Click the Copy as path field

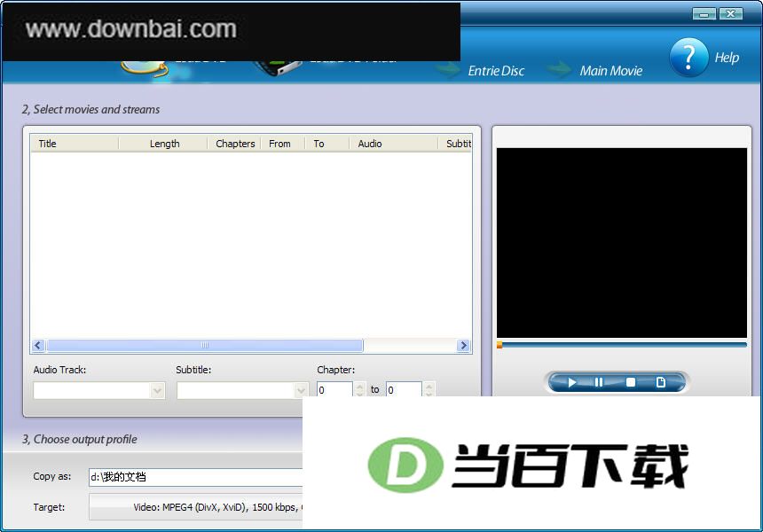[x=195, y=477]
